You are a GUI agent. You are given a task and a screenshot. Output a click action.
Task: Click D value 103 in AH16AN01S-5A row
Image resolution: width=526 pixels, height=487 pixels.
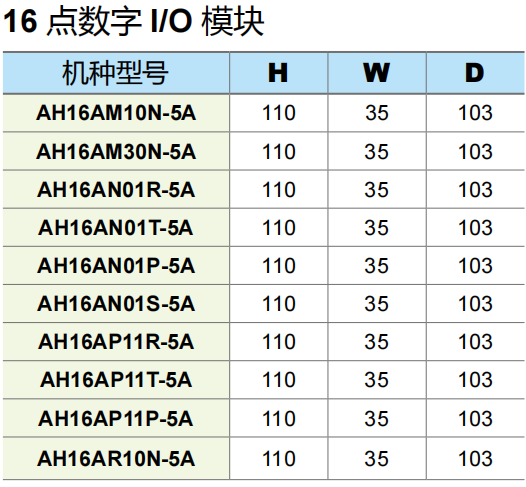475,304
